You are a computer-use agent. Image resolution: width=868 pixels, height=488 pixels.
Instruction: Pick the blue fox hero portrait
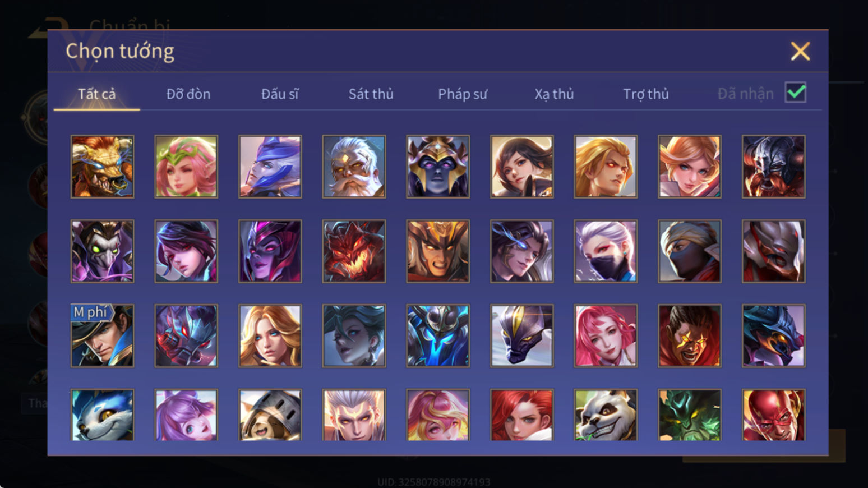(102, 415)
